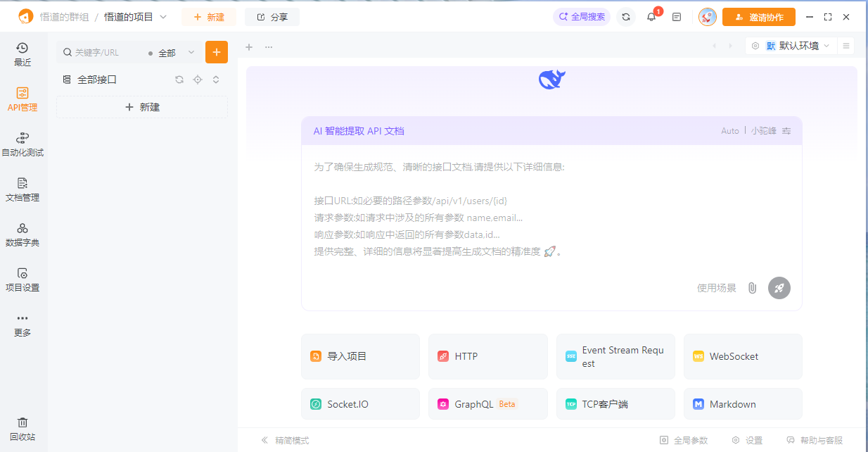
Task: Open the user avatar menu
Action: [x=708, y=17]
